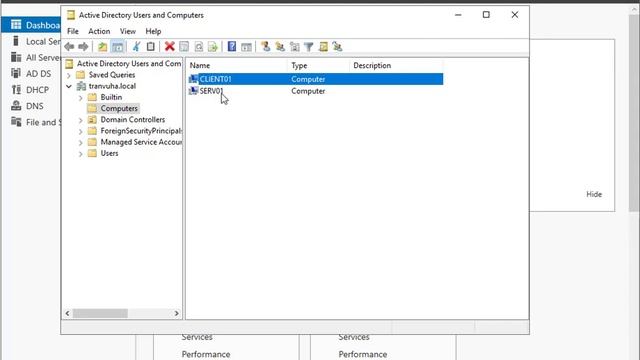640x360 pixels.
Task: Click the DNS icon in Server Manager
Action: (x=16, y=106)
